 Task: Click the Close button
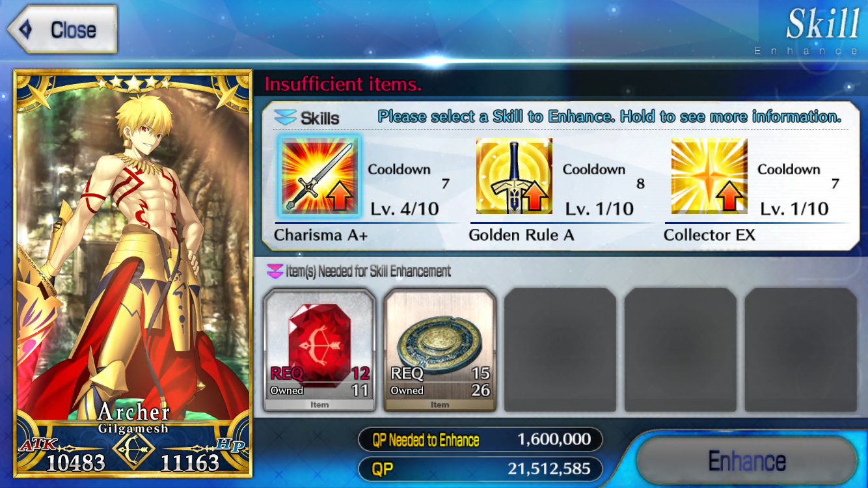click(62, 29)
